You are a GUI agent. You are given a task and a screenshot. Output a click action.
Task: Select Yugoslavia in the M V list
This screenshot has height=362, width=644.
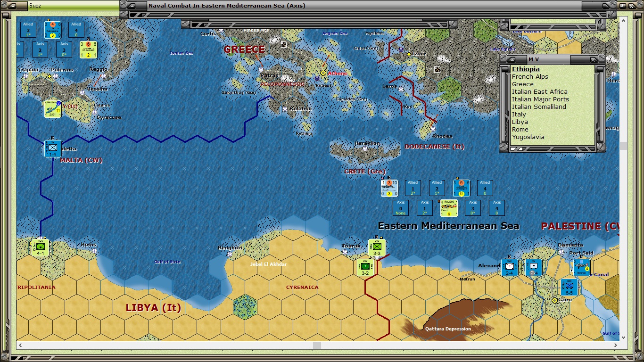pos(528,137)
